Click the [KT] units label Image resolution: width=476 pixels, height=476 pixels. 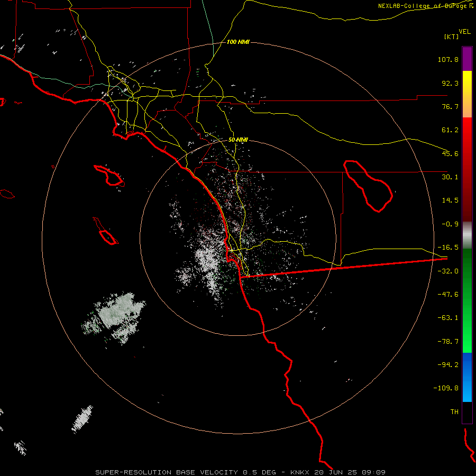tap(452, 36)
